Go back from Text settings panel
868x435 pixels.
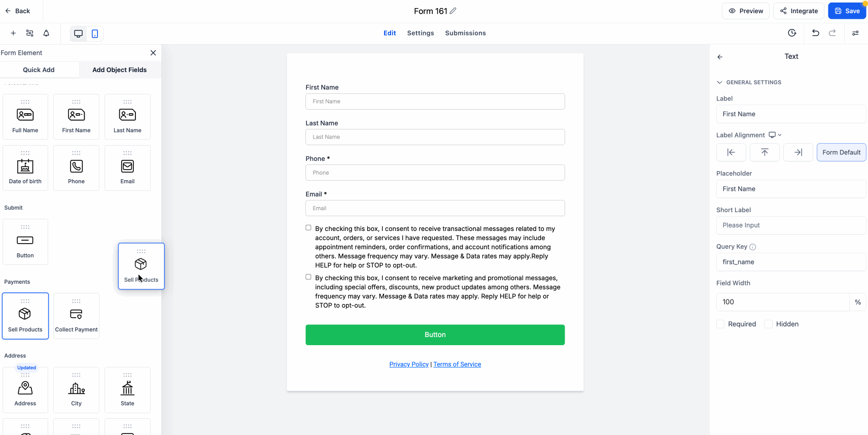pyautogui.click(x=720, y=57)
